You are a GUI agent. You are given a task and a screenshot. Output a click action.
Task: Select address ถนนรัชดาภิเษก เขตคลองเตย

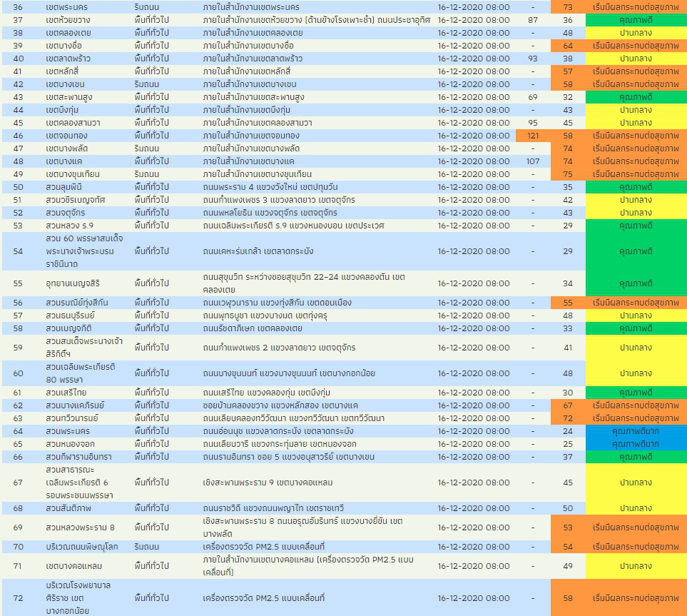click(253, 328)
